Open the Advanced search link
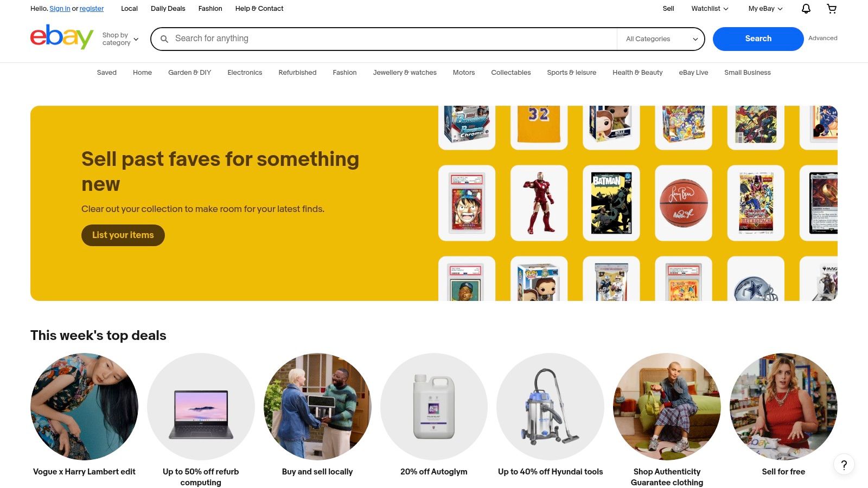This screenshot has height=488, width=868. (822, 38)
